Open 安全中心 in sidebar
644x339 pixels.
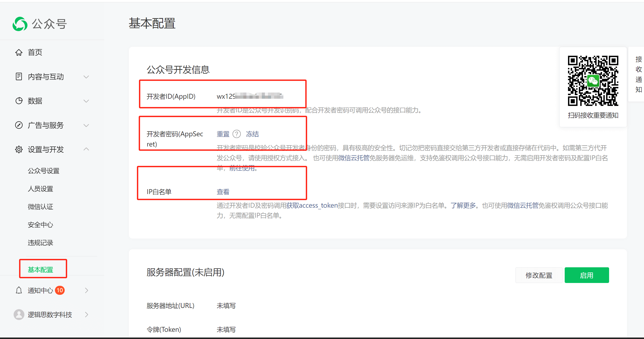click(40, 225)
